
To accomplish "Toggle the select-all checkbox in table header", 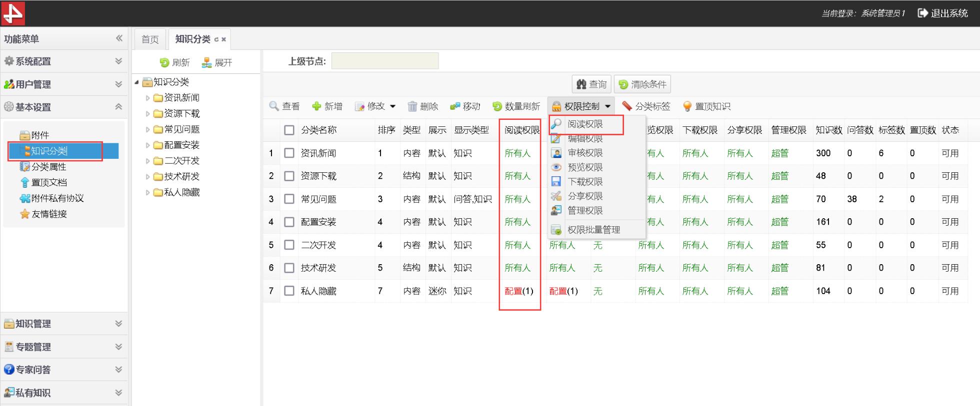I will click(289, 130).
